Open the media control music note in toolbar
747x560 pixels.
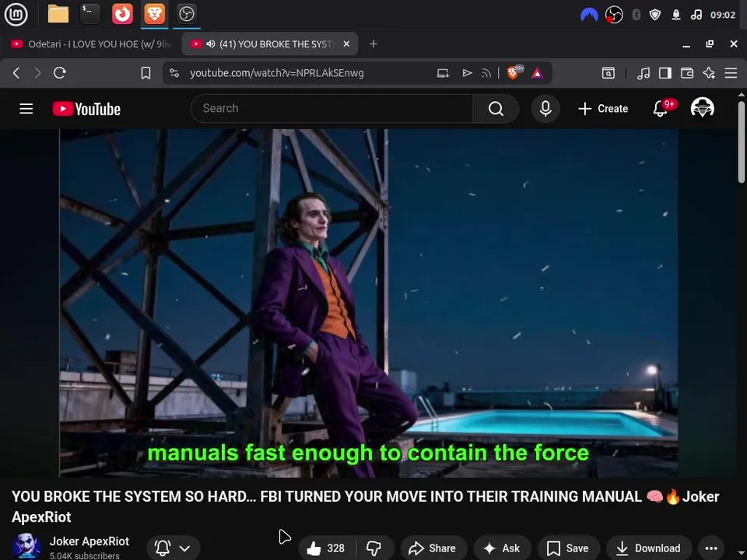644,73
